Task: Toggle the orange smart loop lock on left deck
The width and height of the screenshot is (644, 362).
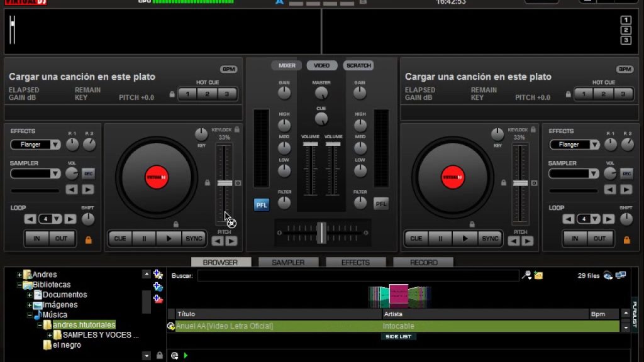Action: (x=88, y=239)
